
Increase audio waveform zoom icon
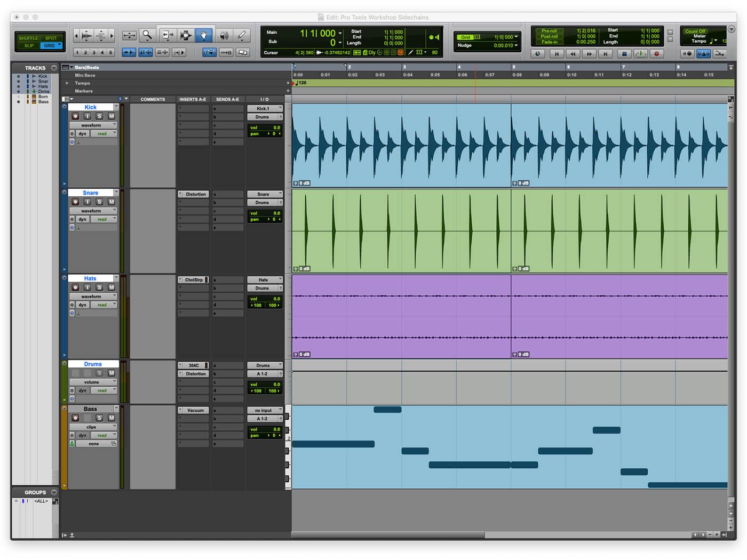click(x=86, y=36)
